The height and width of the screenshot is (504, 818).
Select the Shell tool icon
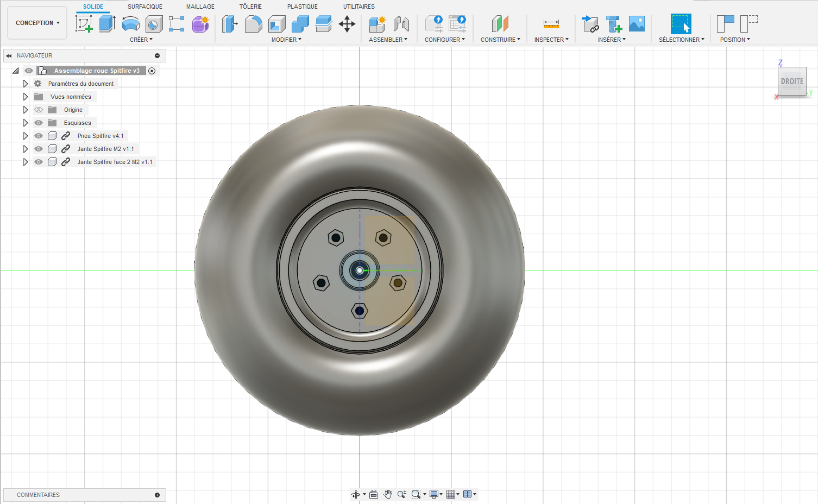(276, 24)
